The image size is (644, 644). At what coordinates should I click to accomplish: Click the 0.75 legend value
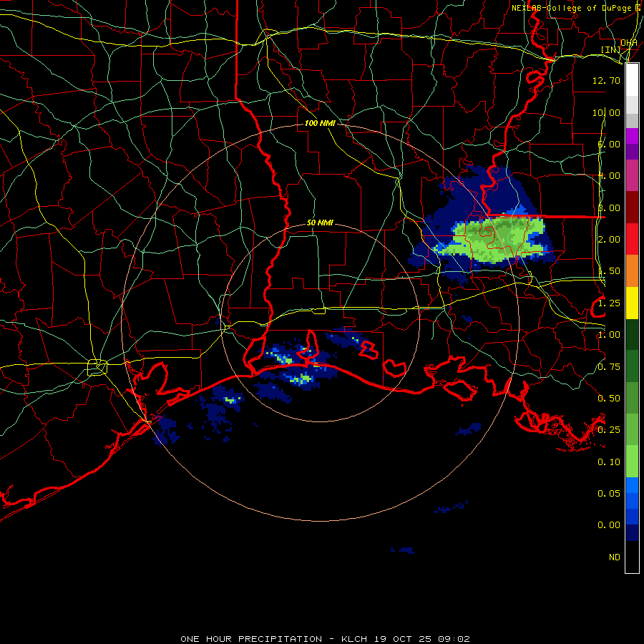coord(609,367)
